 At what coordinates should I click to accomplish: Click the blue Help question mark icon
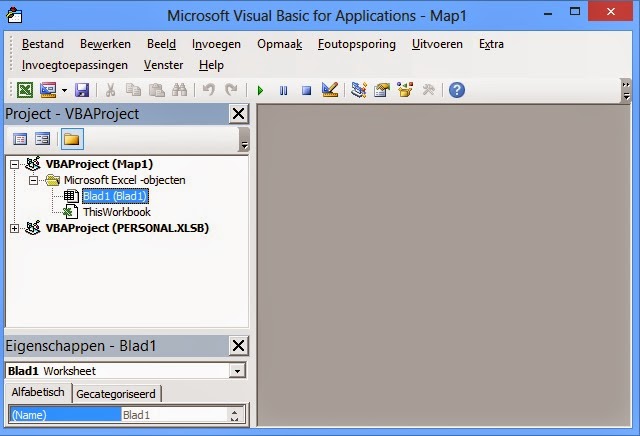[x=457, y=90]
